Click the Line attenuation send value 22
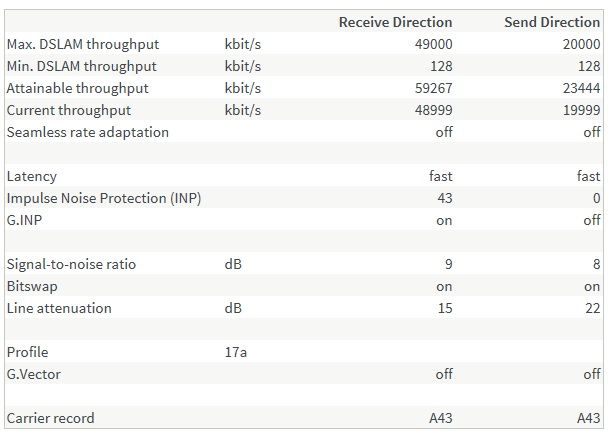Viewport: 608px width, 434px height. point(593,308)
